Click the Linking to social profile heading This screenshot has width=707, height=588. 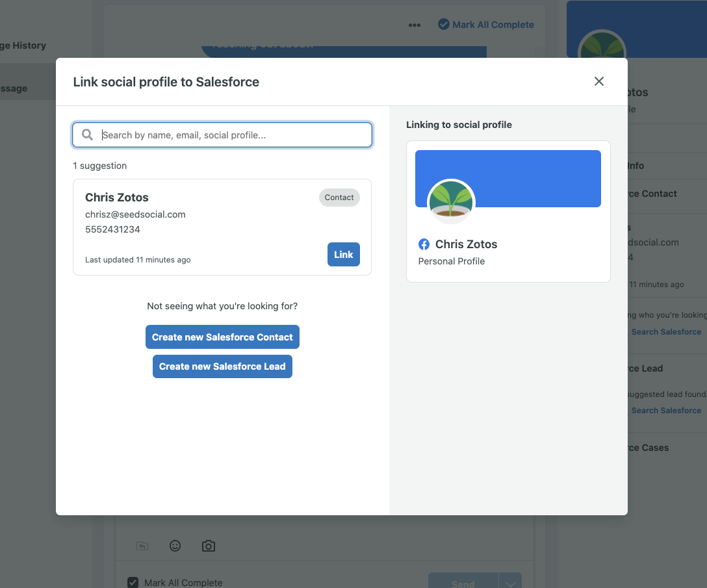(x=459, y=125)
